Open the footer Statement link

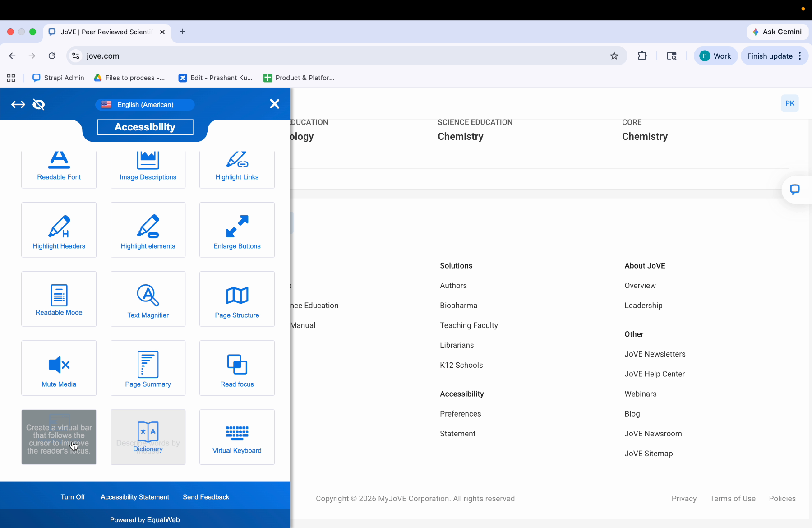[457, 434]
